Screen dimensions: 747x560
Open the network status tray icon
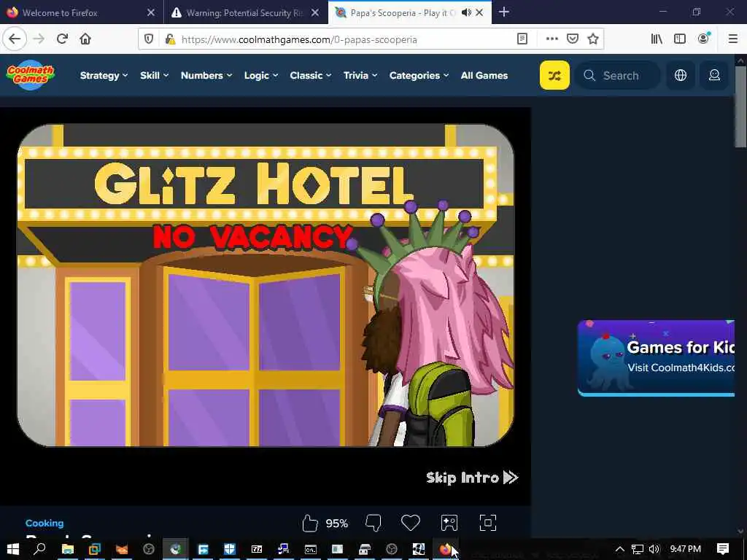638,549
